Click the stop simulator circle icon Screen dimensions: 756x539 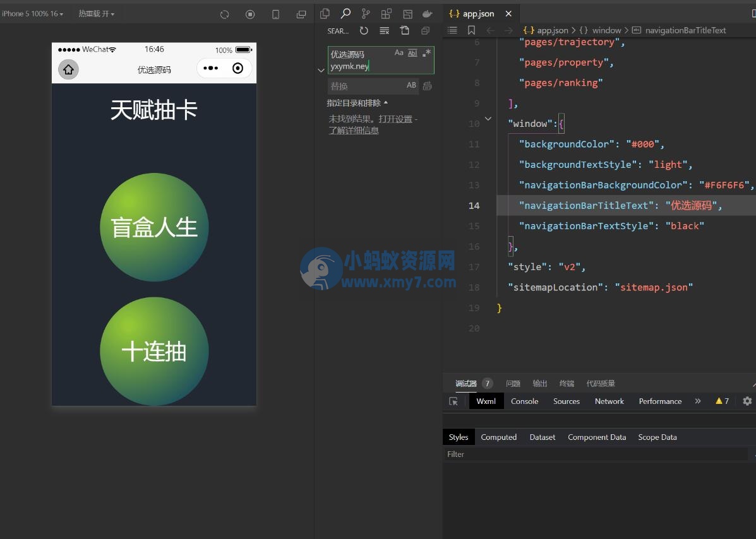(249, 15)
